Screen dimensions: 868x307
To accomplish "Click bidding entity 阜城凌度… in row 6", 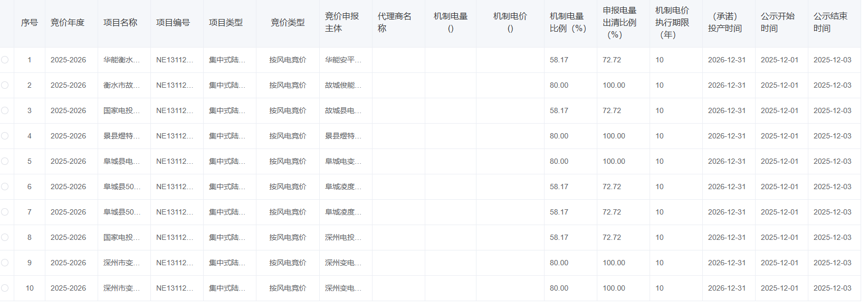I will tap(343, 187).
